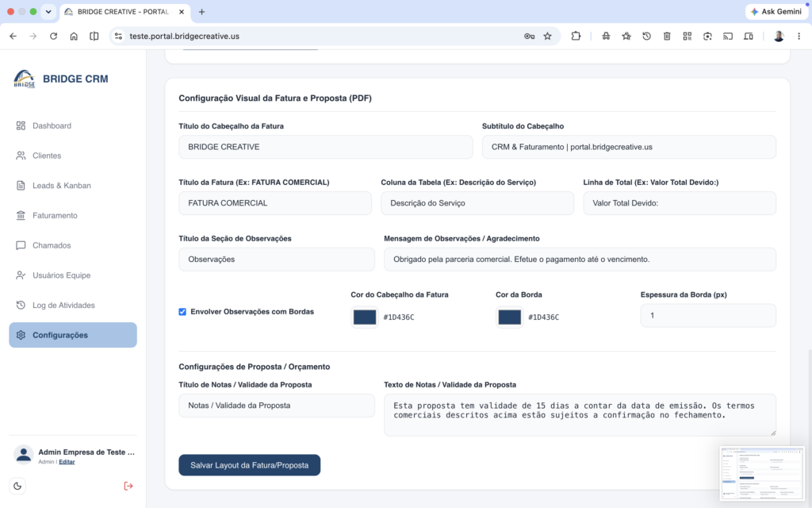Open browser three-dot menu

(799, 37)
